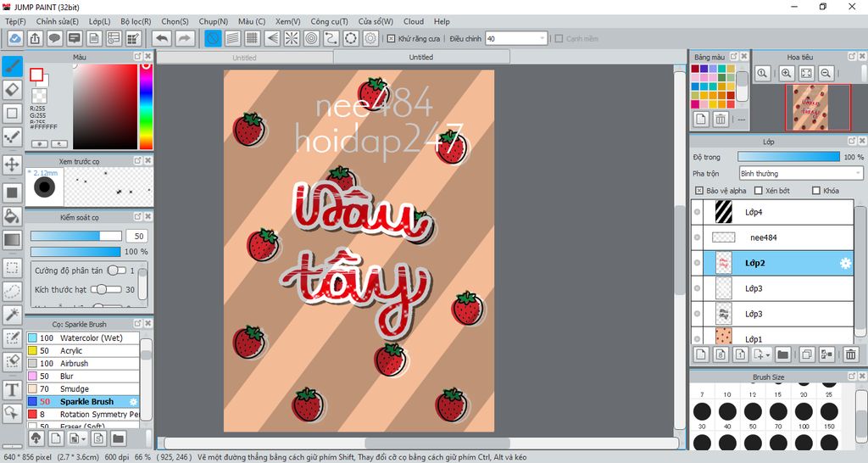Enable curve snap guide
The height and width of the screenshot is (463, 868).
(x=331, y=38)
